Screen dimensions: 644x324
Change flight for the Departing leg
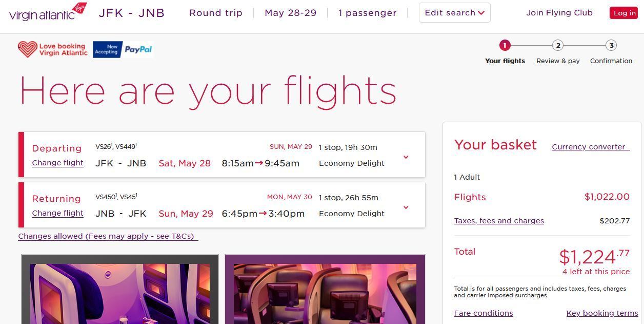(x=57, y=163)
